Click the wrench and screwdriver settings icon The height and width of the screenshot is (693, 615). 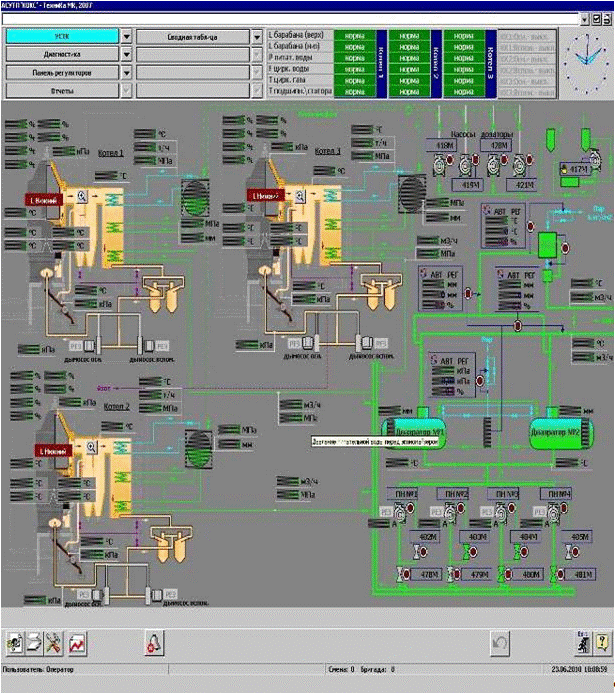55,641
